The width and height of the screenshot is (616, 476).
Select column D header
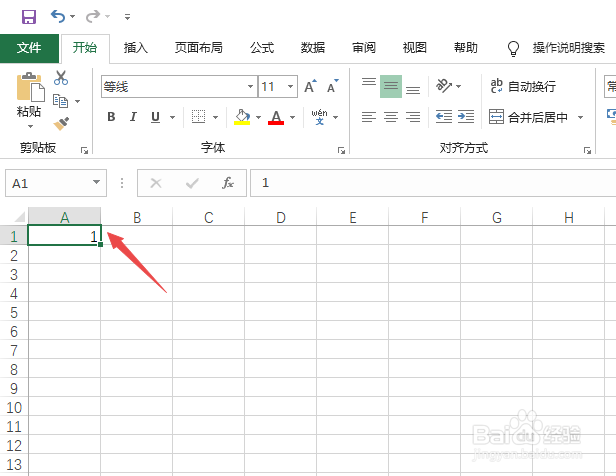click(x=280, y=217)
